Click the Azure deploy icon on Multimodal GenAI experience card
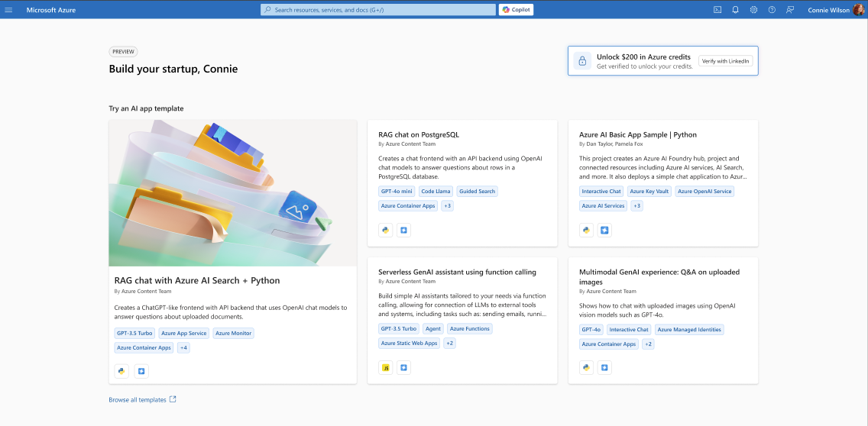Viewport: 868px width, 426px height. pos(604,367)
